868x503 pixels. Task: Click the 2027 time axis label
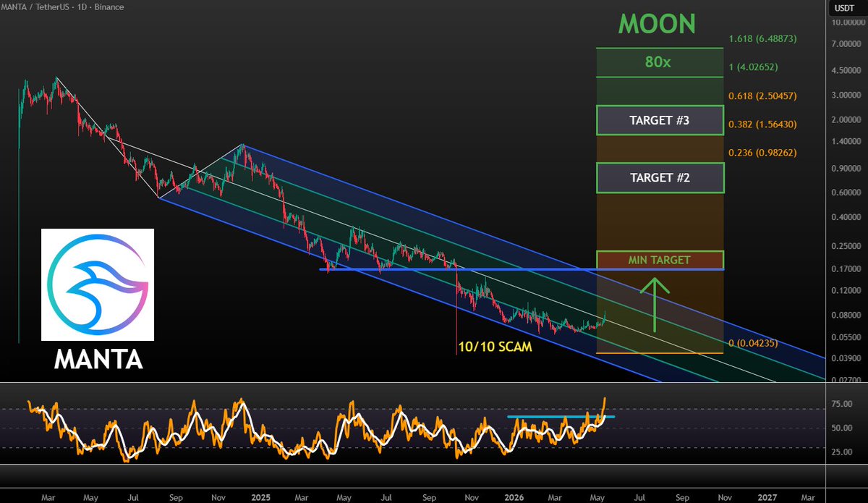[x=767, y=497]
